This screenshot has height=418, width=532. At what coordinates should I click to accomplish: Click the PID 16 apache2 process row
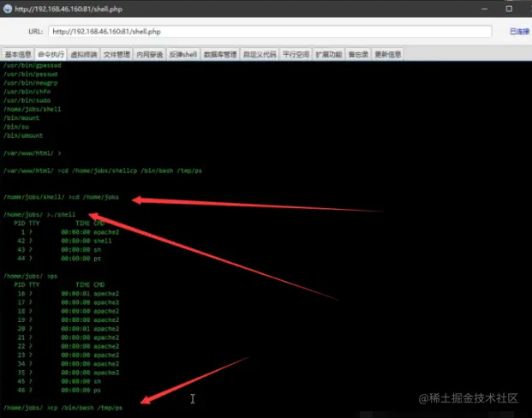tap(69, 294)
